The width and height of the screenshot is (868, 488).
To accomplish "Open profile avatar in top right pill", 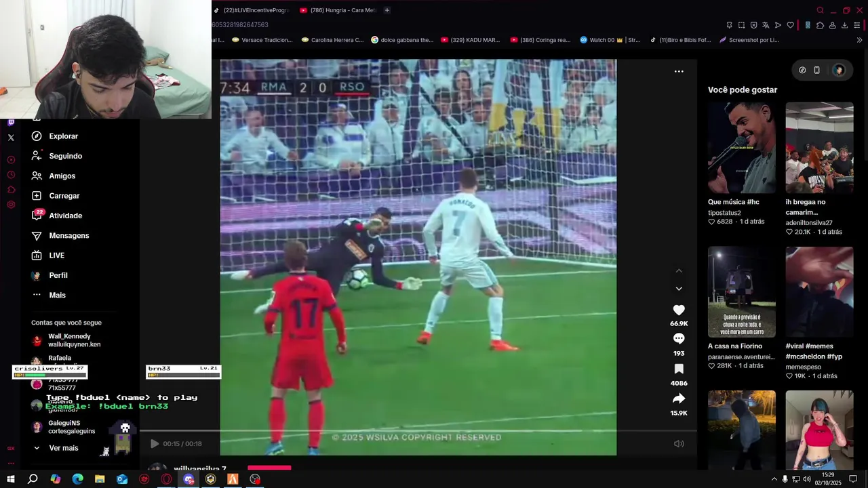I will pos(839,70).
